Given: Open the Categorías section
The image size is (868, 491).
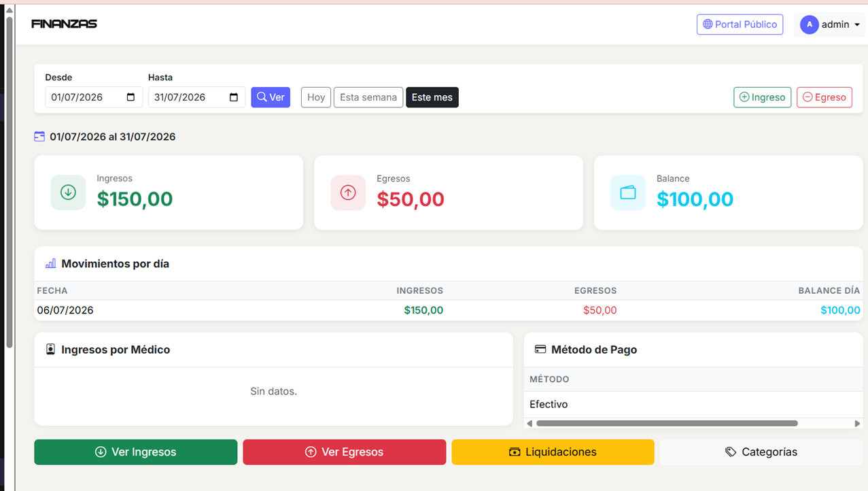Looking at the screenshot, I should coord(761,452).
